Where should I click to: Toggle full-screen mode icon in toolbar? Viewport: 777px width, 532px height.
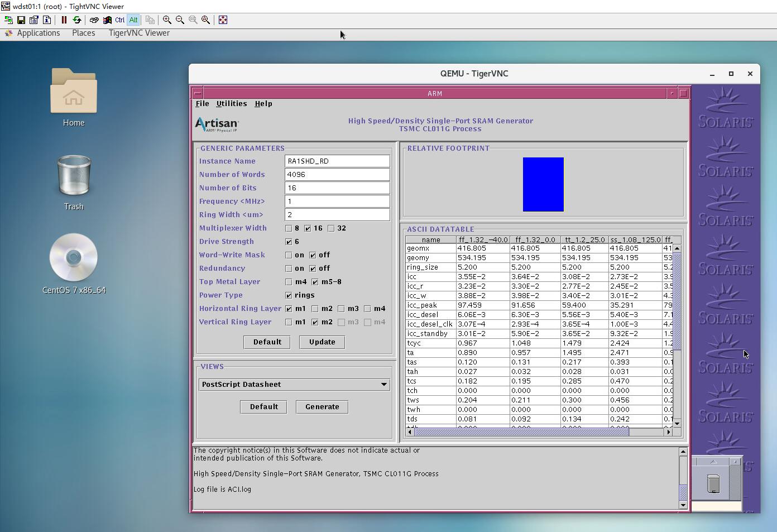[223, 20]
